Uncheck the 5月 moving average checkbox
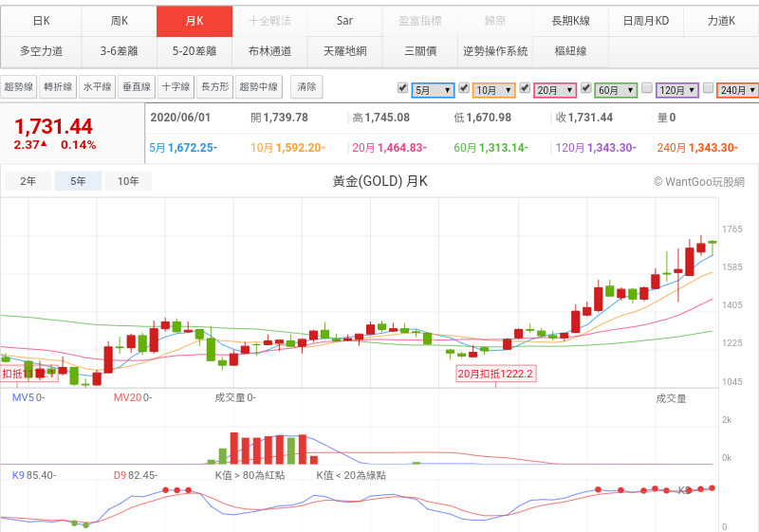Screen dimensions: 759x532 coord(403,87)
